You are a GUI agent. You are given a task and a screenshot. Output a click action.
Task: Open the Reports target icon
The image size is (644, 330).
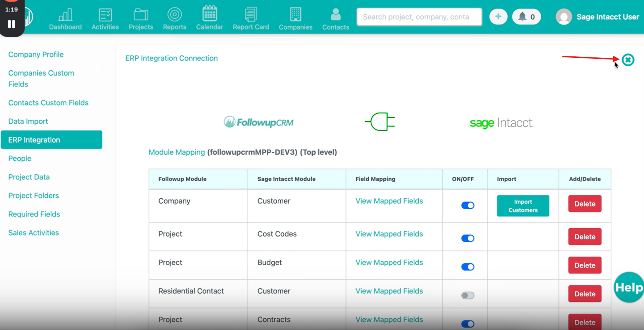pos(175,15)
